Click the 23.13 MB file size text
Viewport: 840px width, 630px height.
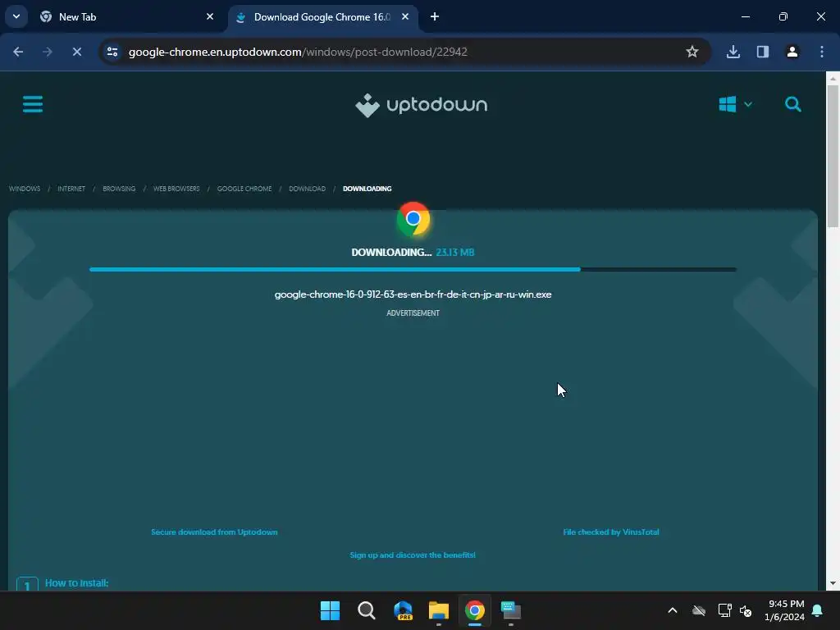point(454,253)
